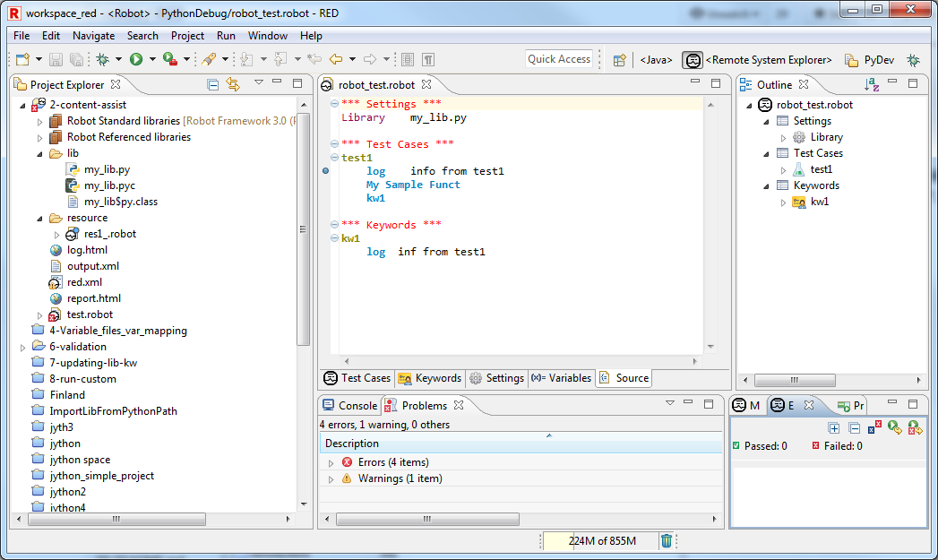Open the Remote System Explorer perspective icon
The image size is (938, 560).
693,60
